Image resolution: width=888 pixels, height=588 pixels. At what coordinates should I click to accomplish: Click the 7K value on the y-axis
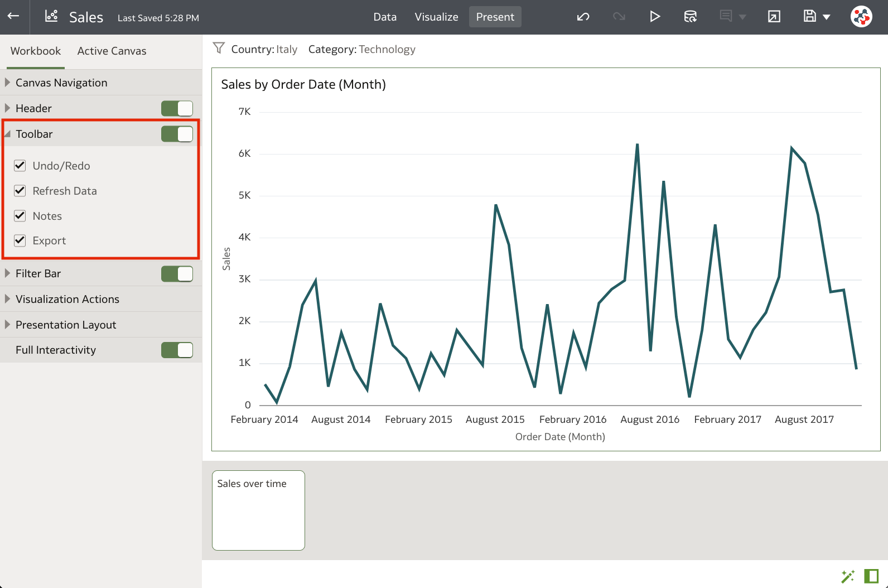pos(244,112)
